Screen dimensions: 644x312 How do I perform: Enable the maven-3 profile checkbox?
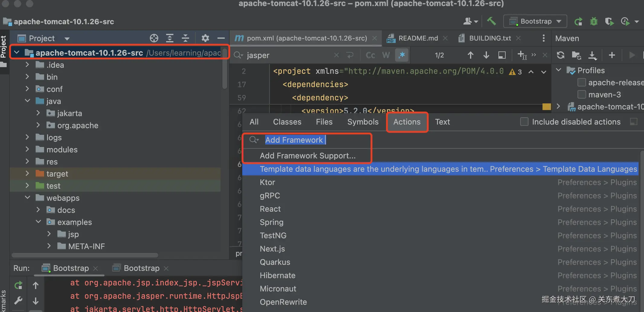coord(582,94)
